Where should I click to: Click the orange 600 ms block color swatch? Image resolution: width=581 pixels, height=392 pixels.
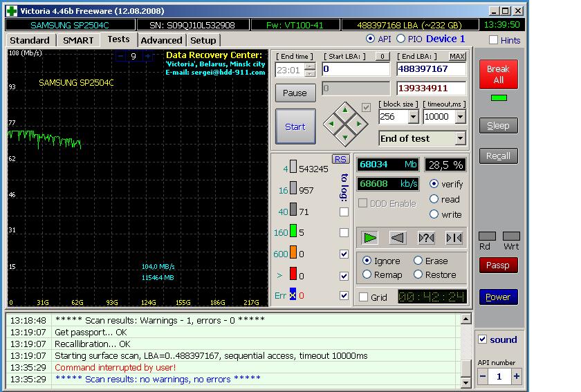[293, 254]
